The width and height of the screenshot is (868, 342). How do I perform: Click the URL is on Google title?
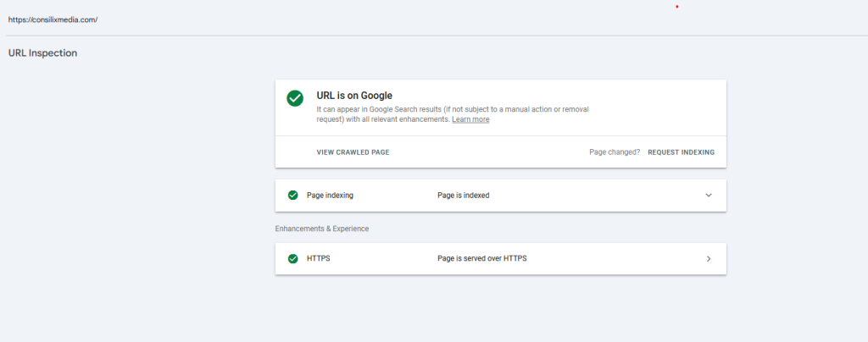(x=354, y=96)
